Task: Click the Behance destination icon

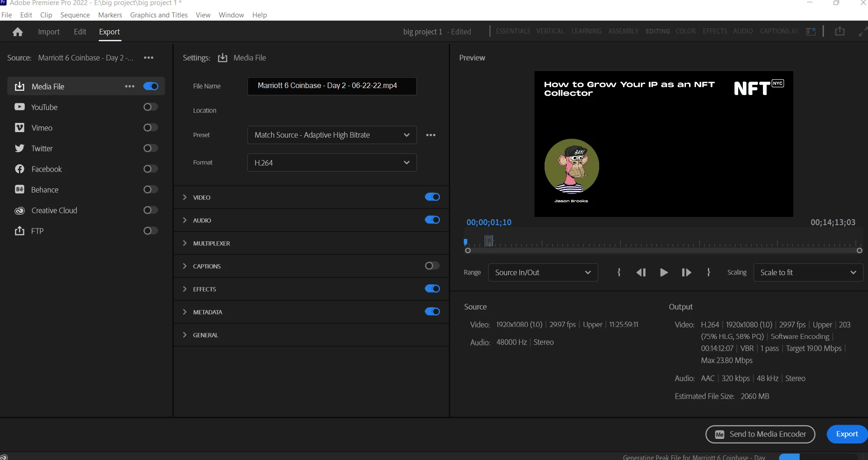Action: point(20,189)
